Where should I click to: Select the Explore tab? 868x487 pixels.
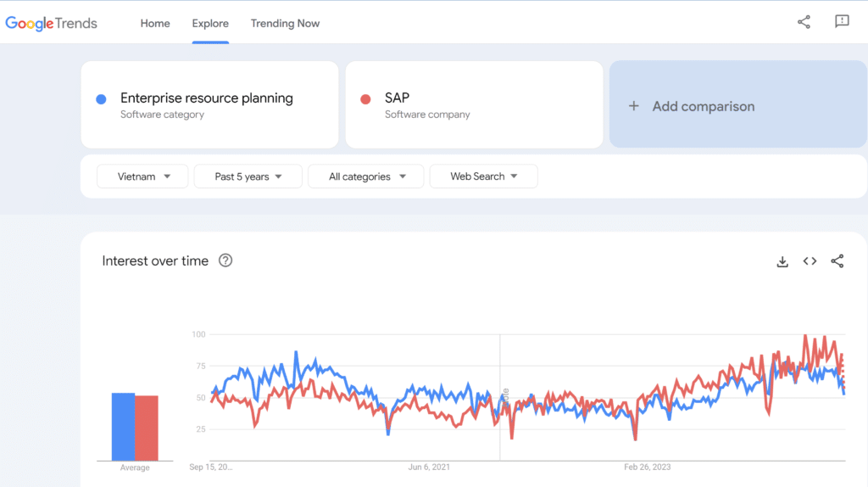point(210,23)
